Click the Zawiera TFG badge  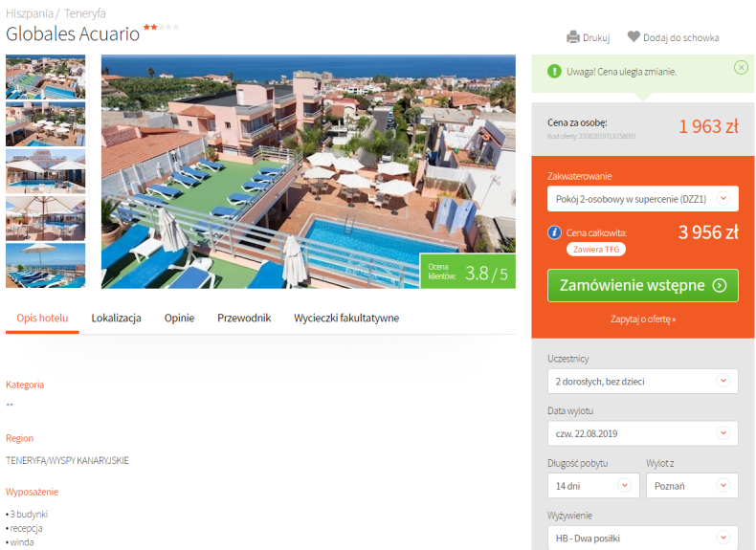tap(596, 250)
